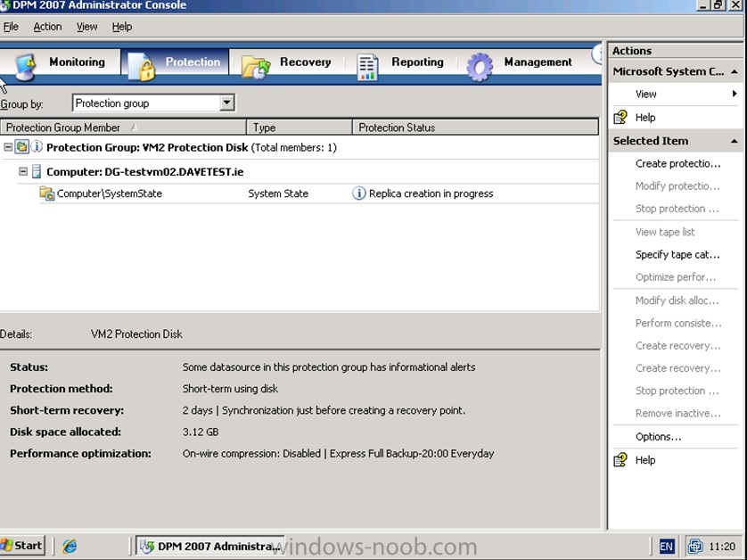This screenshot has width=747, height=560.
Task: Click the Modify disk allocation action
Action: (x=677, y=301)
